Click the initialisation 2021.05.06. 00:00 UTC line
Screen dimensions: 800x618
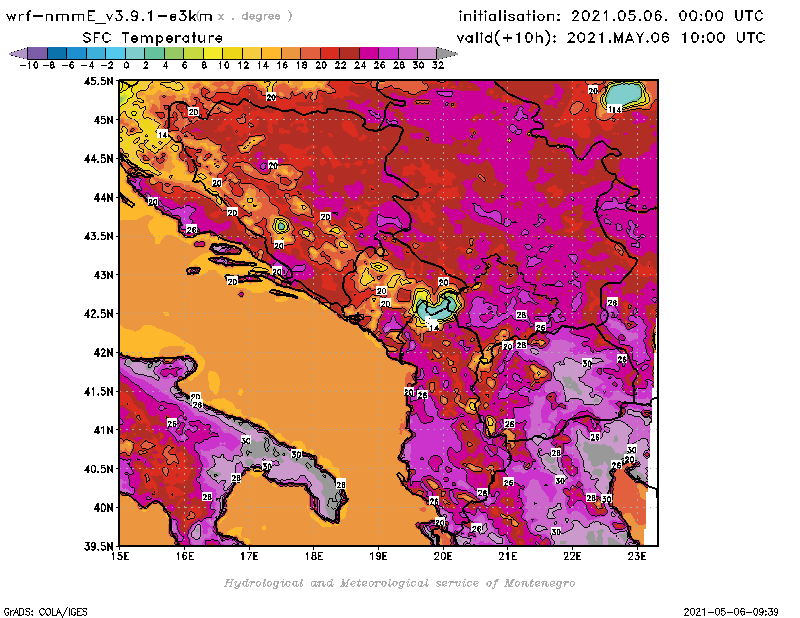click(611, 16)
